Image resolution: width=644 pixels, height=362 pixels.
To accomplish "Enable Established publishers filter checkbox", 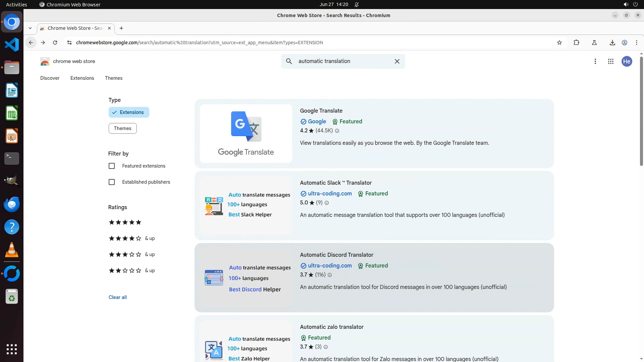I will point(112,182).
